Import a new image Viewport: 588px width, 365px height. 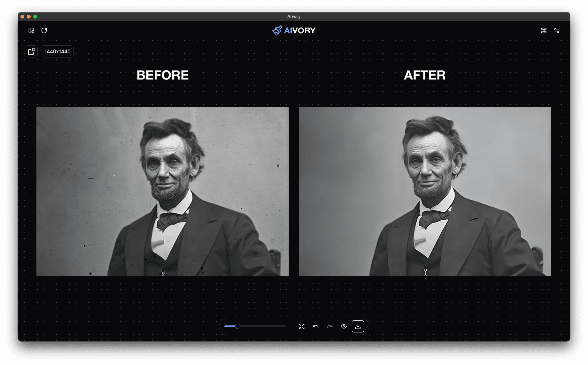[31, 30]
